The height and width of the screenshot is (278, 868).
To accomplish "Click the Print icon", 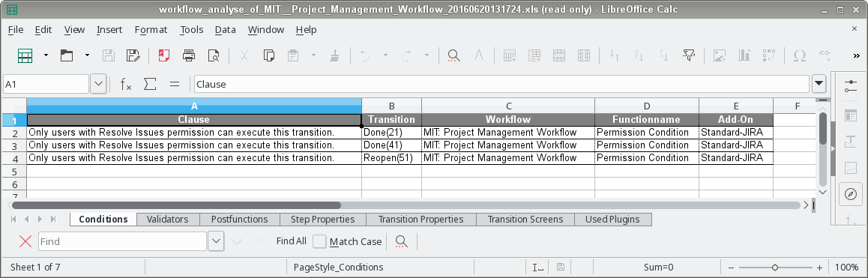I will pos(189,55).
